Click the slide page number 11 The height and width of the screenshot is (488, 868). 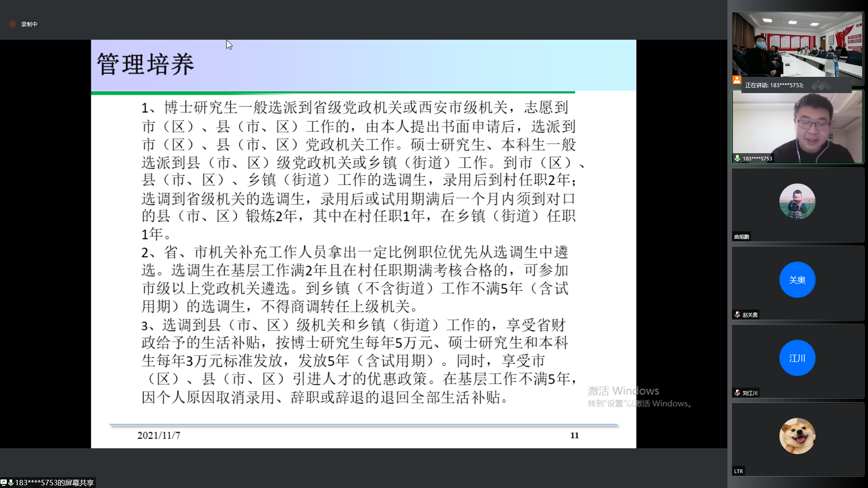tap(575, 435)
